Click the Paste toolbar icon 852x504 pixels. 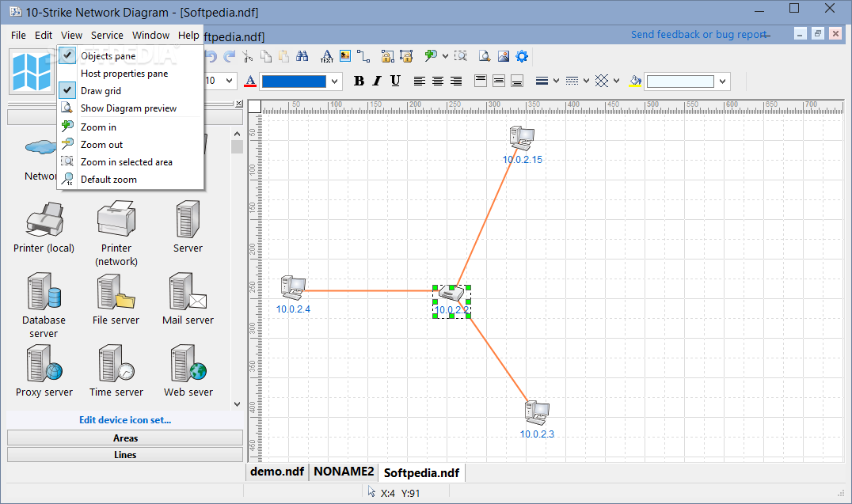click(283, 56)
